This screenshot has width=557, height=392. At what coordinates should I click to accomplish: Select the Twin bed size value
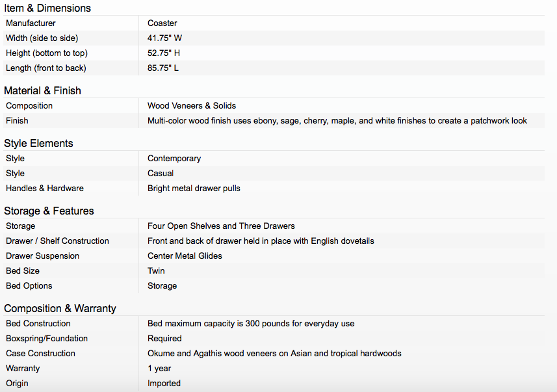pos(156,271)
